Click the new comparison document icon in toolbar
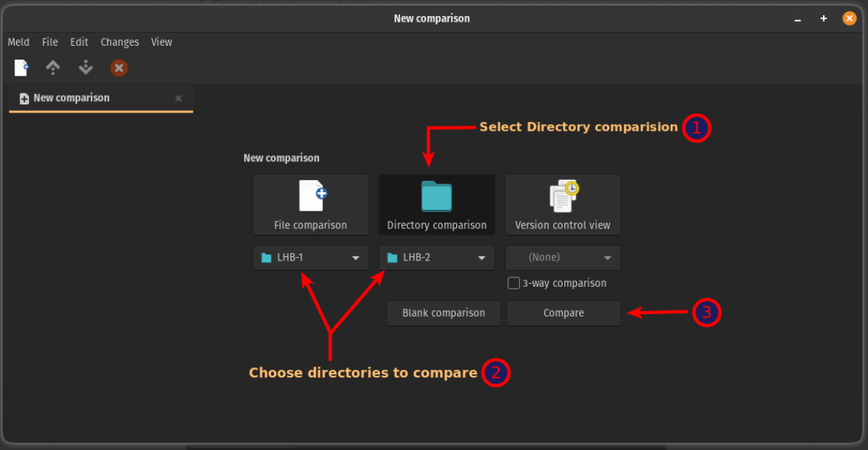Image resolution: width=868 pixels, height=450 pixels. coord(21,67)
